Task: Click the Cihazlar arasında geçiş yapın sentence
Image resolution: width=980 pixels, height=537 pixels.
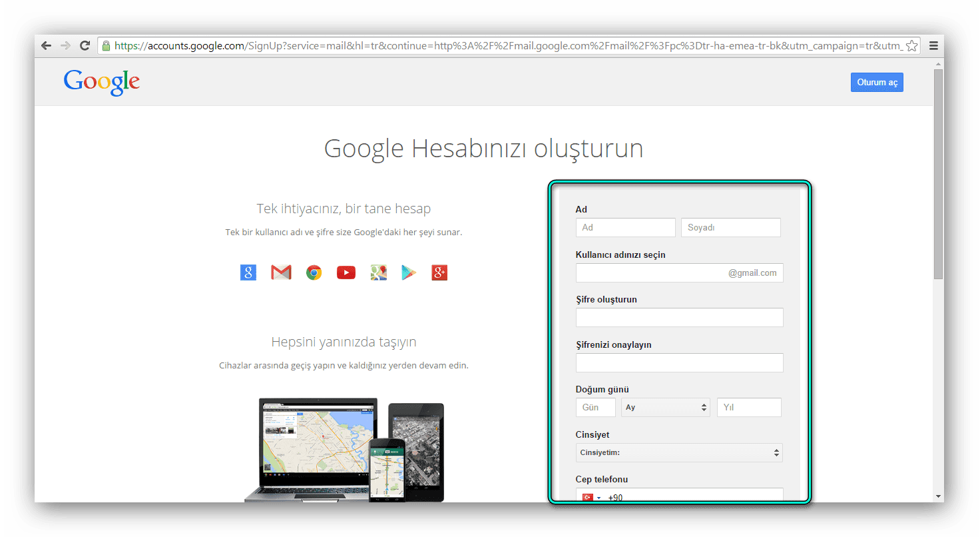Action: click(x=344, y=366)
